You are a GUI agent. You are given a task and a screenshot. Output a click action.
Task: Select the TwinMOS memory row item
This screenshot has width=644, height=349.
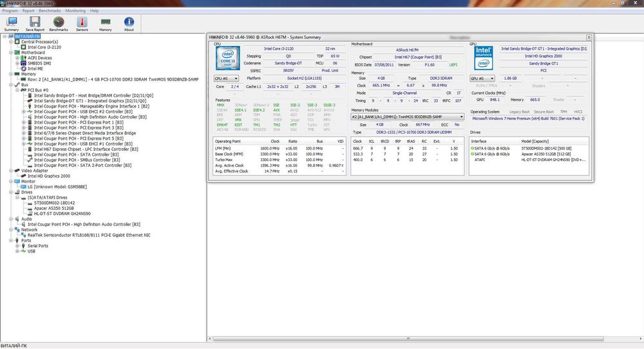click(113, 79)
